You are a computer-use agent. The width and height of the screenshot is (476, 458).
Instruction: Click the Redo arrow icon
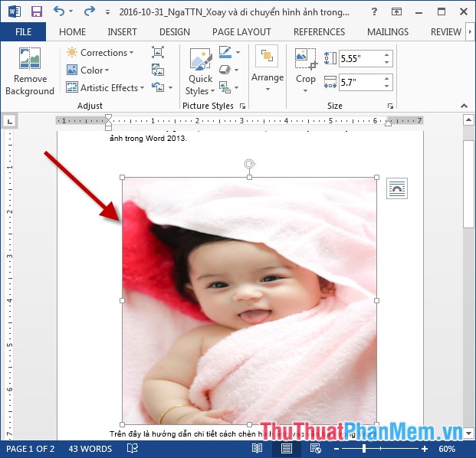(x=89, y=11)
